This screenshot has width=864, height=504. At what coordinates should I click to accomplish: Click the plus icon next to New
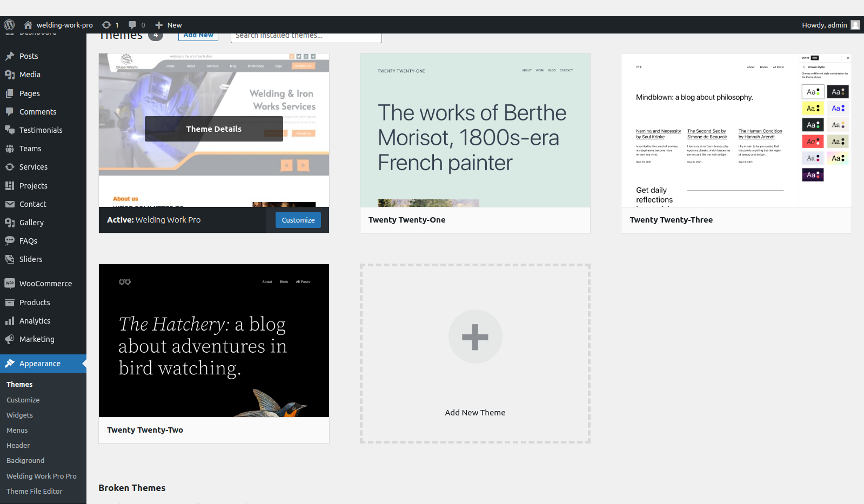159,25
